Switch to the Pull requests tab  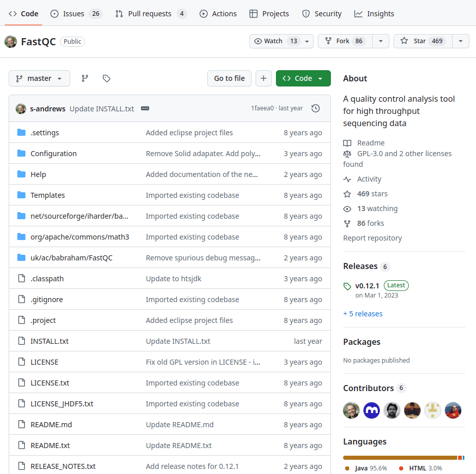tap(151, 14)
